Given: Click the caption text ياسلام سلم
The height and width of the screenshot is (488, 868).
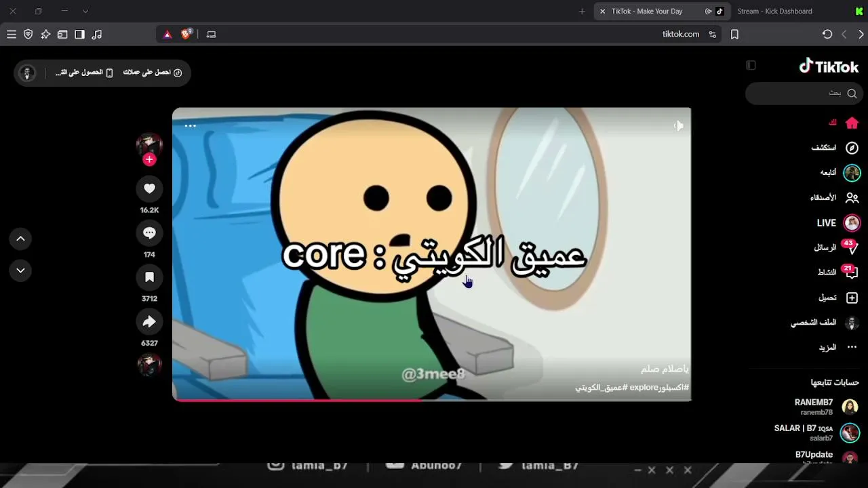Looking at the screenshot, I should tap(665, 369).
